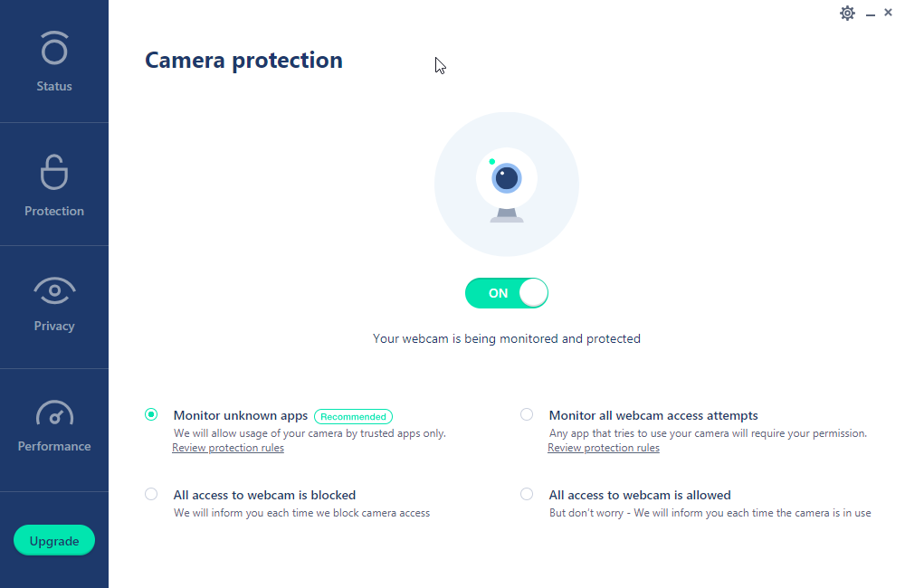
Task: Click the Upgrade button
Action: coord(54,541)
